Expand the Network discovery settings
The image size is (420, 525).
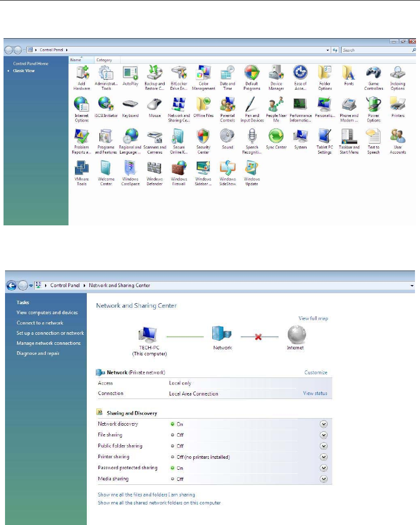(x=324, y=424)
